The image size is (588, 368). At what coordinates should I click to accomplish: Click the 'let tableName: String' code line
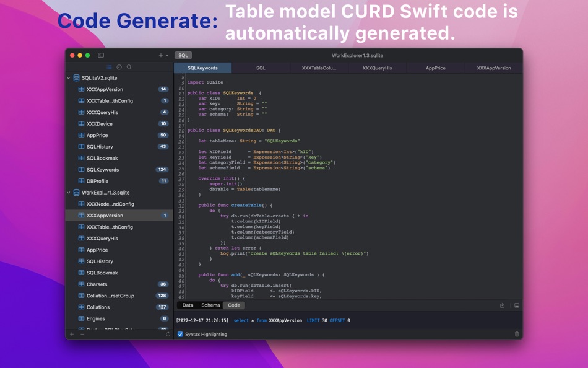249,141
